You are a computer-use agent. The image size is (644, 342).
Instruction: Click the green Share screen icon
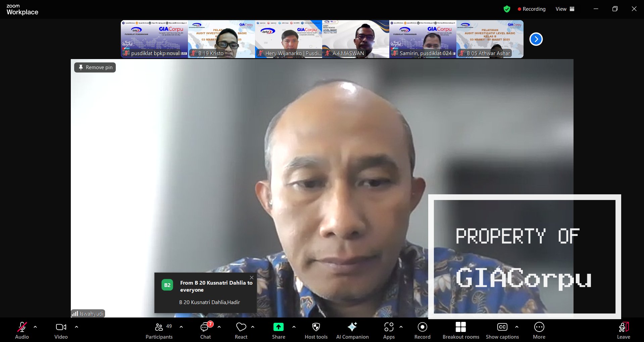(x=278, y=327)
